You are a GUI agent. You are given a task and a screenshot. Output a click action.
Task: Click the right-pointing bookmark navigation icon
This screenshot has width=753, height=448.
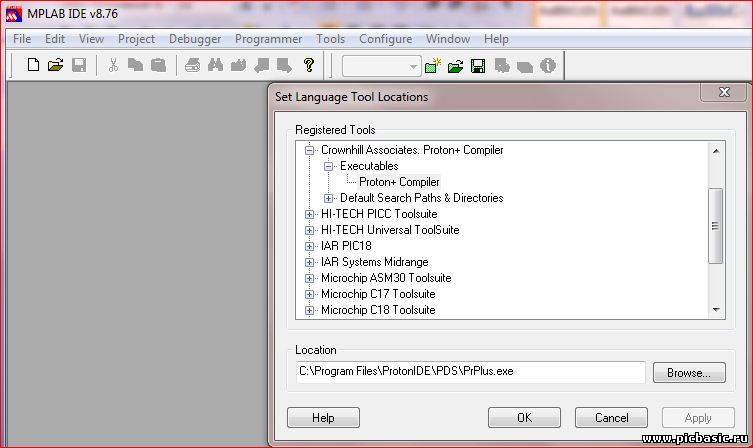(284, 65)
